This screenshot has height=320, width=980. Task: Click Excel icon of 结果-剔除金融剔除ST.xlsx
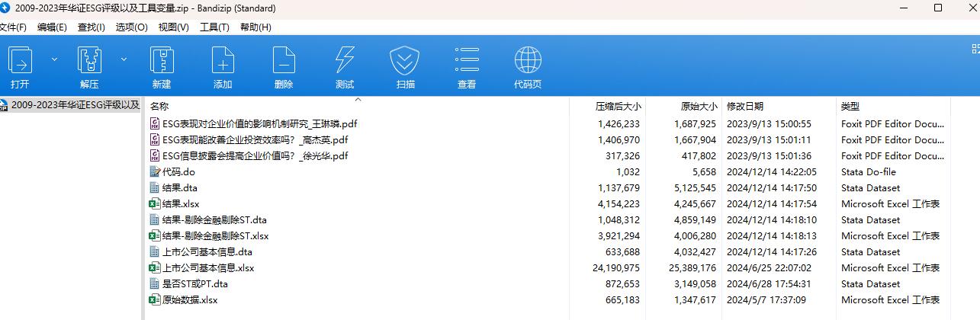coord(156,235)
